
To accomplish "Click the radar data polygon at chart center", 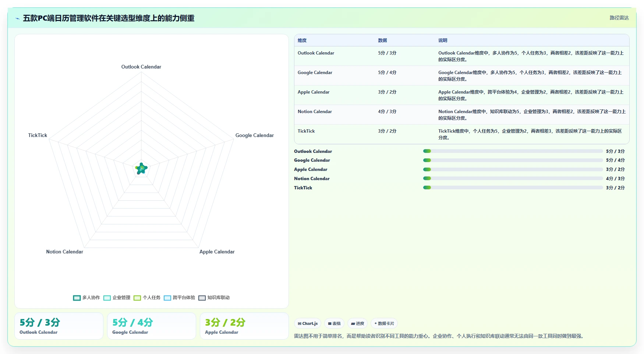I will click(x=141, y=168).
